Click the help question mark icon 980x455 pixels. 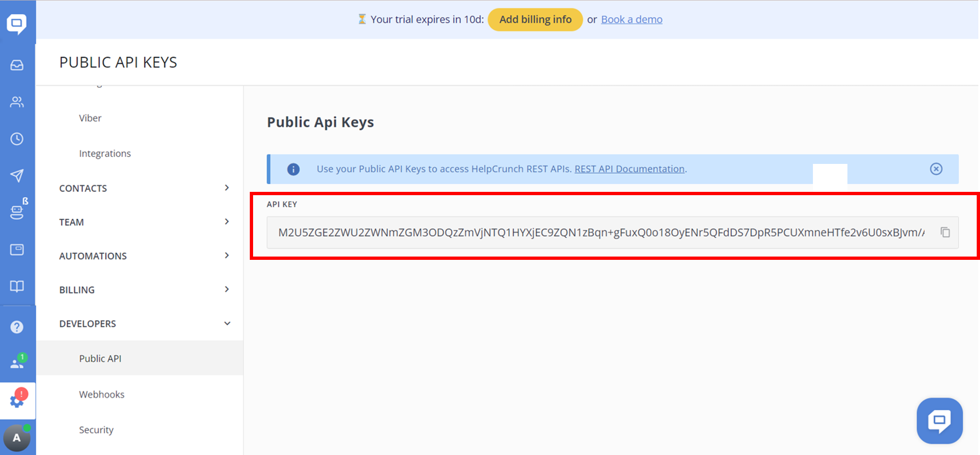pyautogui.click(x=17, y=327)
